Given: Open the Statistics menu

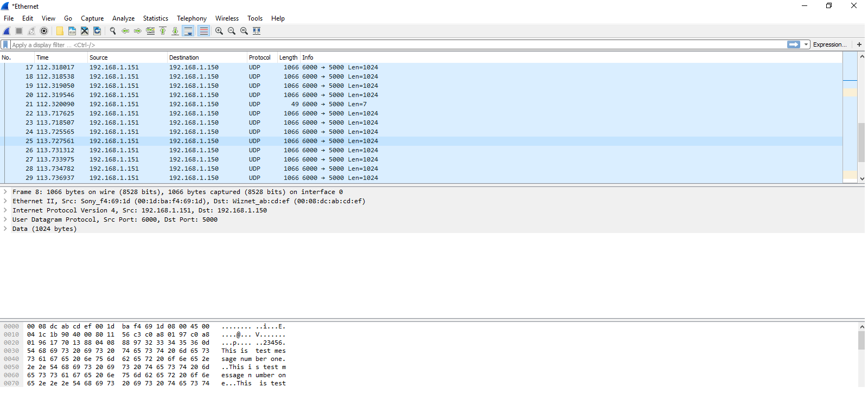Looking at the screenshot, I should [156, 18].
